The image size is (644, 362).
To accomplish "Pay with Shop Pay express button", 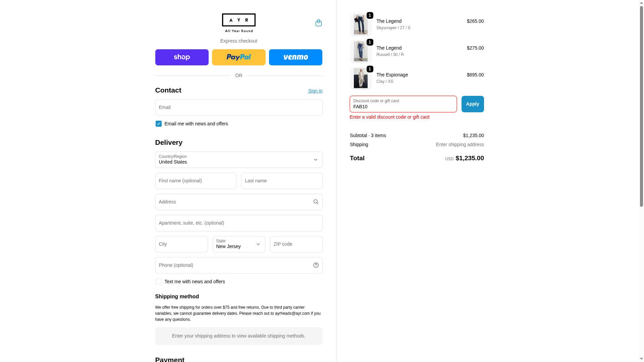I will click(x=182, y=57).
